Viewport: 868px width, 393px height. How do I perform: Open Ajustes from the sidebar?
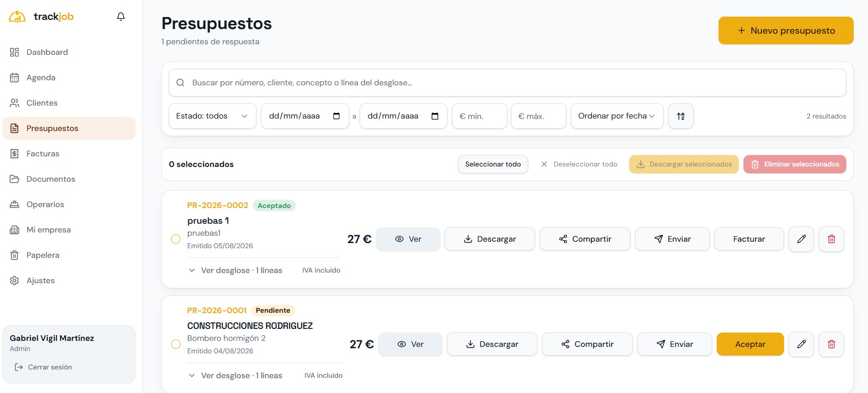coord(69,280)
